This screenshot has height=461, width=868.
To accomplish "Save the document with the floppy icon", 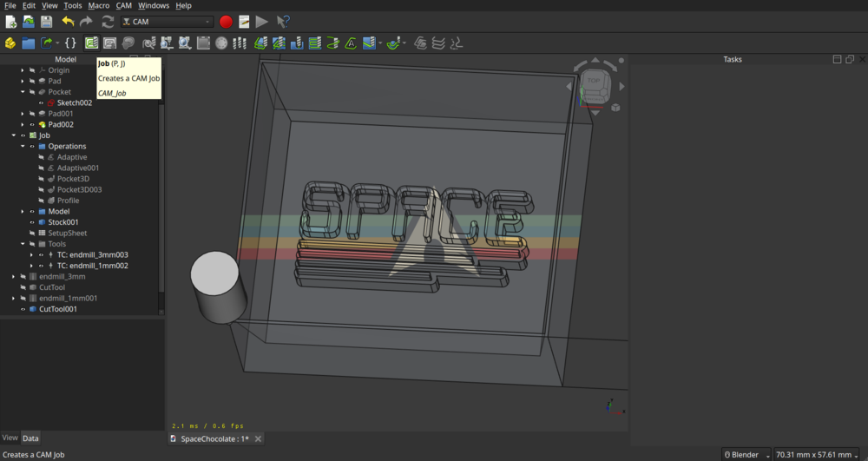I will (46, 22).
